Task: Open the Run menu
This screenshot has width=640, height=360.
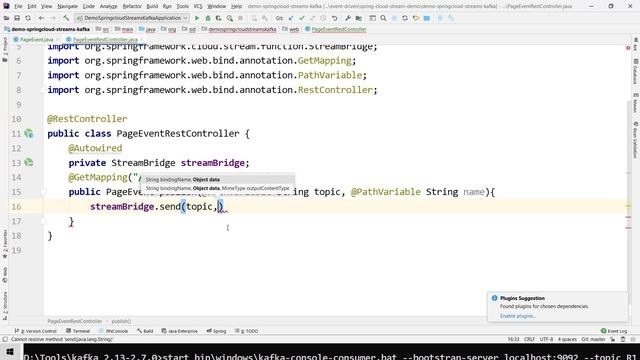Action: coord(167,7)
